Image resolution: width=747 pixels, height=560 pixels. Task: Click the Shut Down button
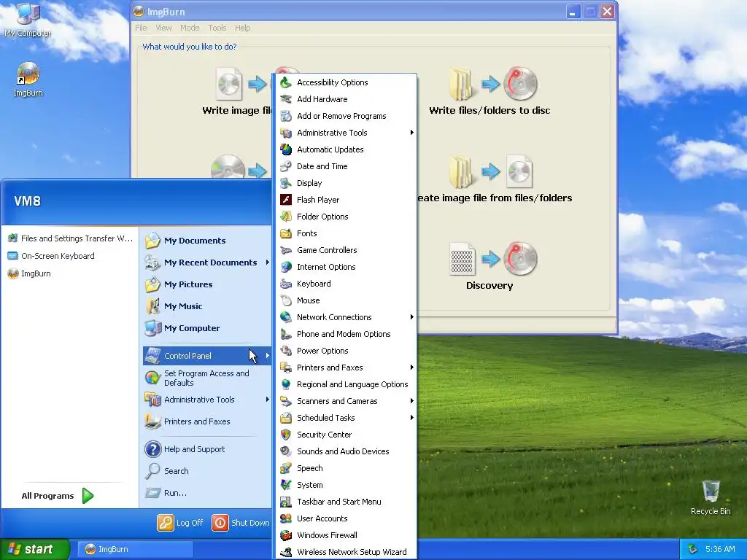pos(241,523)
